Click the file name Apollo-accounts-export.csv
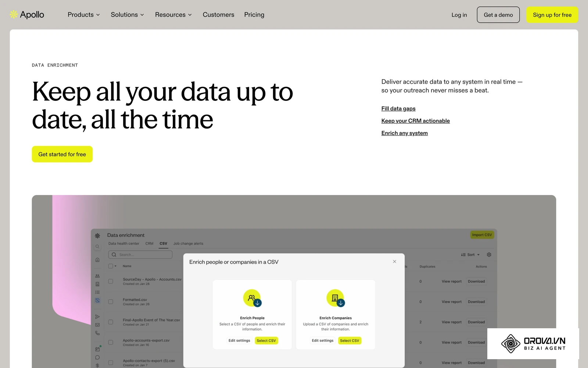 [x=146, y=340]
